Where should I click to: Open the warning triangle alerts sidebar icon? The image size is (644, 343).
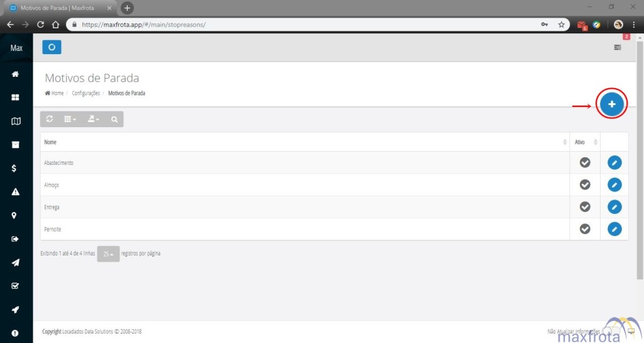(x=16, y=192)
